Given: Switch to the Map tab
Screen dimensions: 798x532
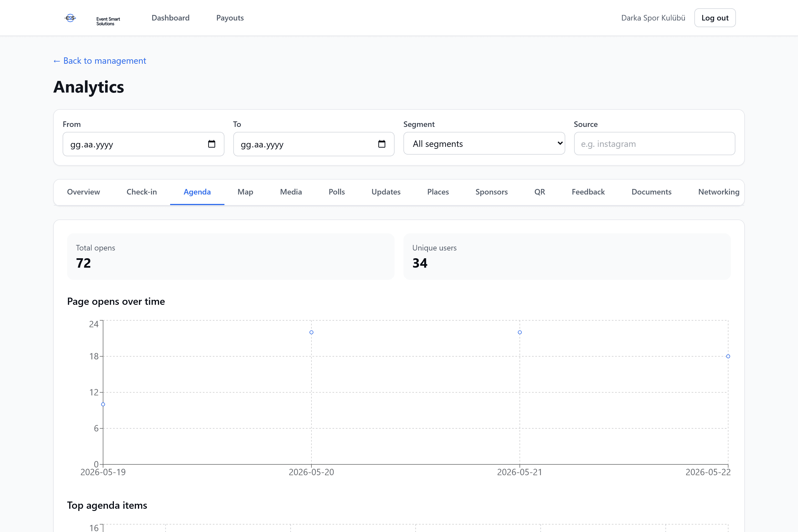Looking at the screenshot, I should tap(245, 192).
